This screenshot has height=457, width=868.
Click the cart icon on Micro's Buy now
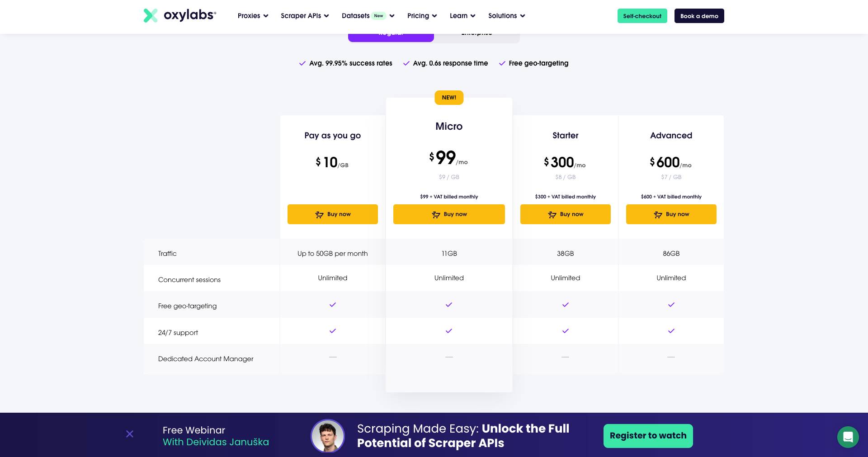point(436,214)
